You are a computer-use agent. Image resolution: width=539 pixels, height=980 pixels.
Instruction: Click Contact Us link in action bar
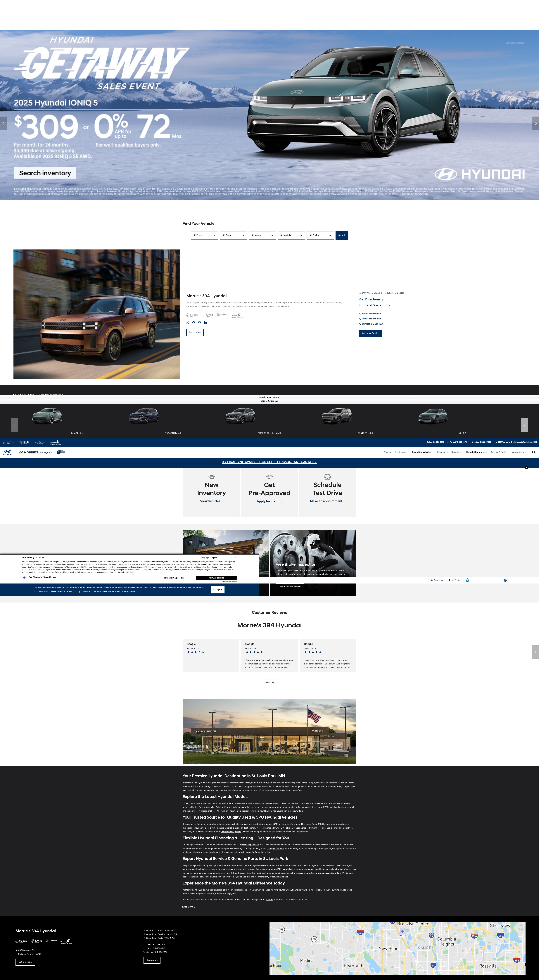tap(437, 580)
